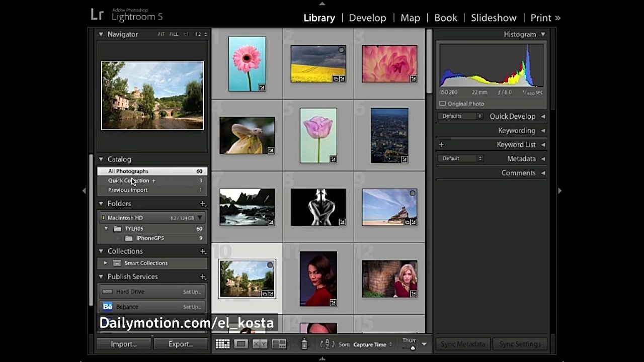Click the Smart Collections set icon
644x362 pixels.
point(117,263)
